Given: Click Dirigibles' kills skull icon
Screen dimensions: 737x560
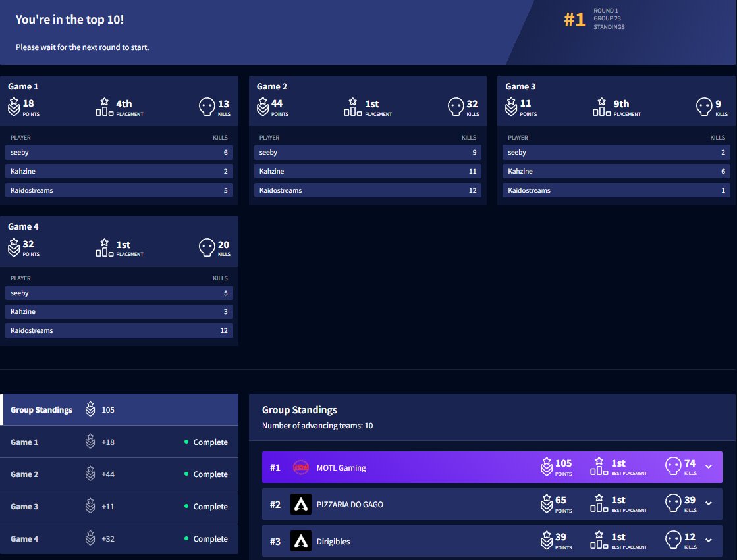Looking at the screenshot, I should point(673,540).
